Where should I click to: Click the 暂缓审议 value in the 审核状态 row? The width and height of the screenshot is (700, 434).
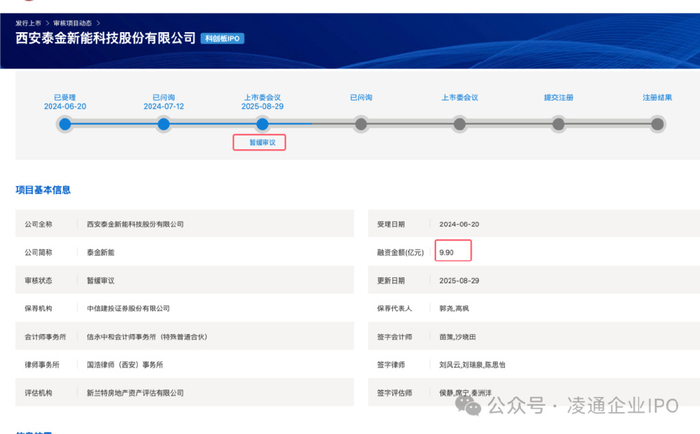point(100,280)
